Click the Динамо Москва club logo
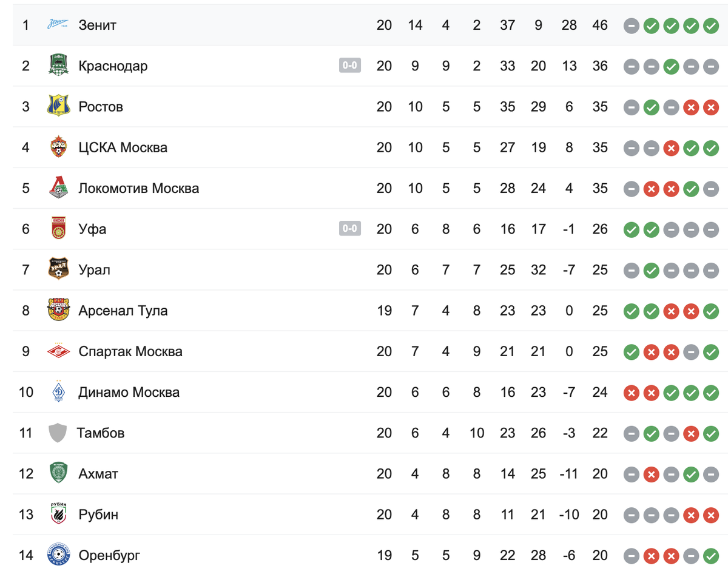 tap(58, 391)
